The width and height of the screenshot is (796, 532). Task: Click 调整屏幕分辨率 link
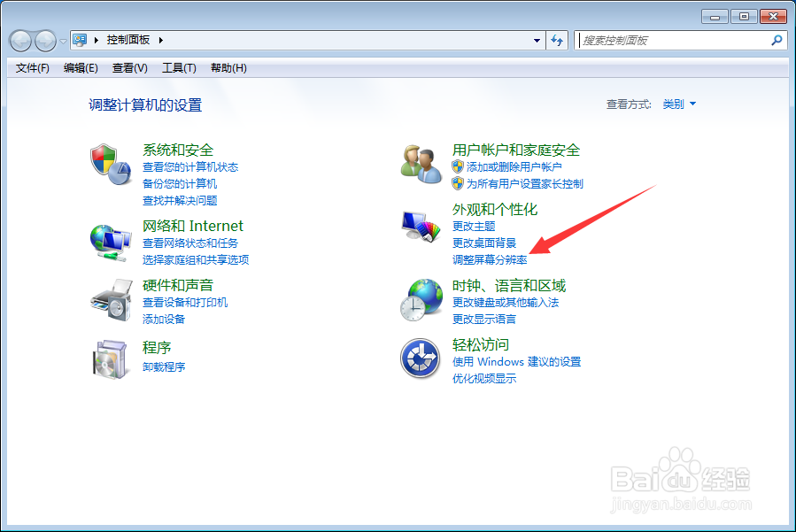coord(490,260)
